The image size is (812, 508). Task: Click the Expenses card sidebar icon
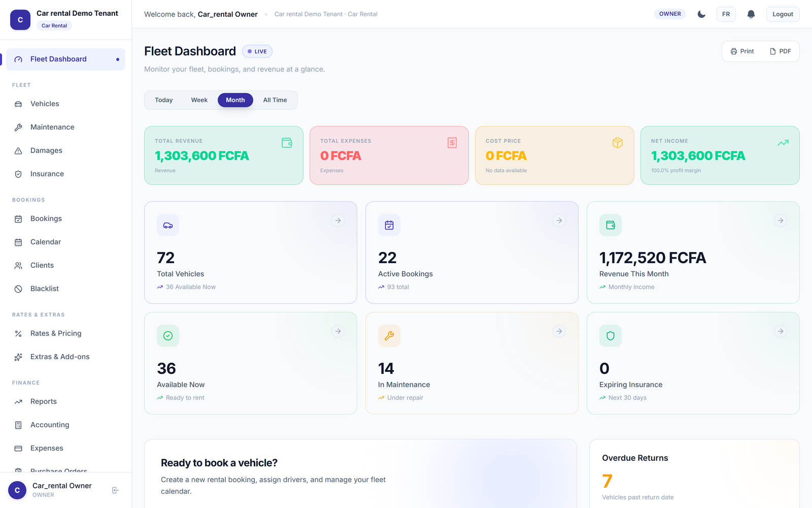(18, 449)
